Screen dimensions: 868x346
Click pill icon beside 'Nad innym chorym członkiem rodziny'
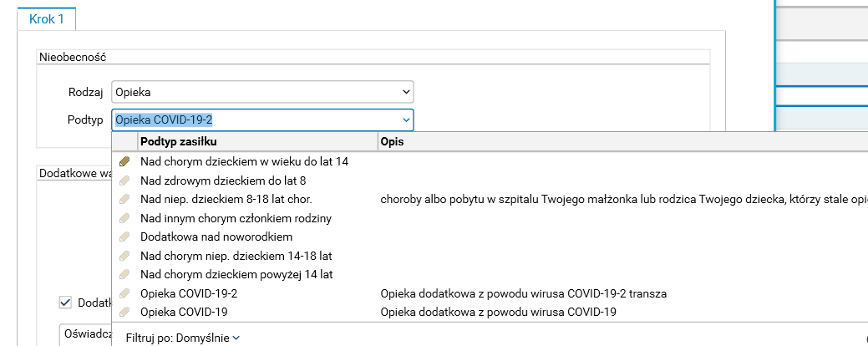click(125, 218)
